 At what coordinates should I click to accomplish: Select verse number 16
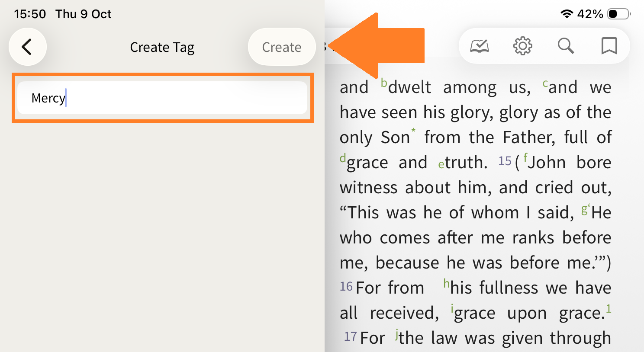click(x=346, y=287)
